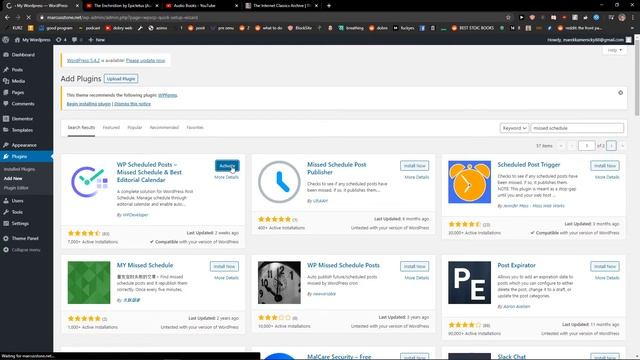Dismiss the theme notice with the X icon

[x=620, y=93]
